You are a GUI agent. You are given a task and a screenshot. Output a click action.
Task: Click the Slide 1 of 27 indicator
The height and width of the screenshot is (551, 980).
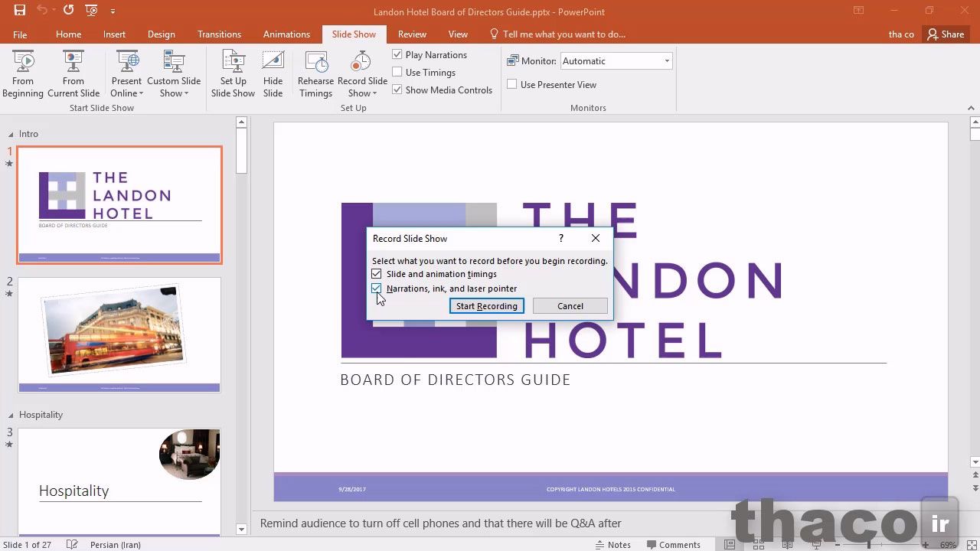[x=28, y=545]
